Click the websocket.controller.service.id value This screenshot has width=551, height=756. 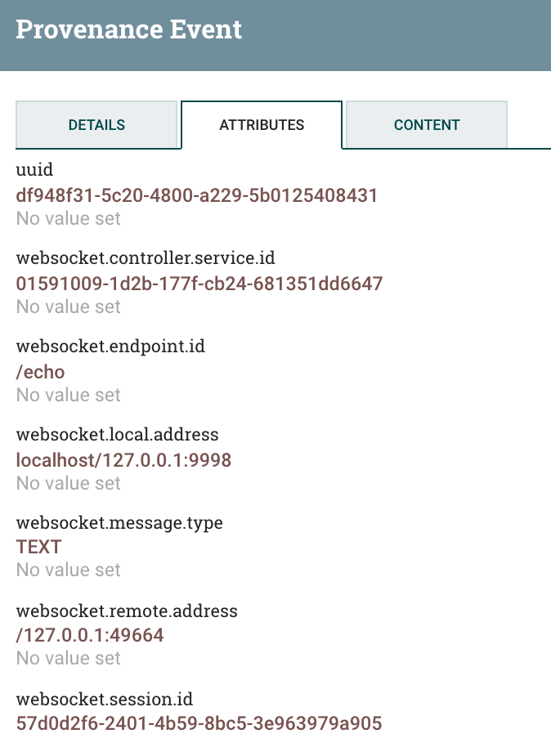tap(199, 284)
